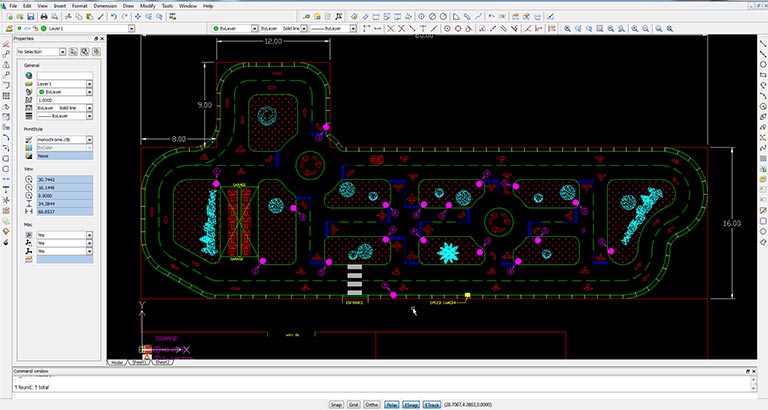This screenshot has width=768, height=410.
Task: Click the leftmost zoom magnifier in the zoom toolbar
Action: point(567,29)
